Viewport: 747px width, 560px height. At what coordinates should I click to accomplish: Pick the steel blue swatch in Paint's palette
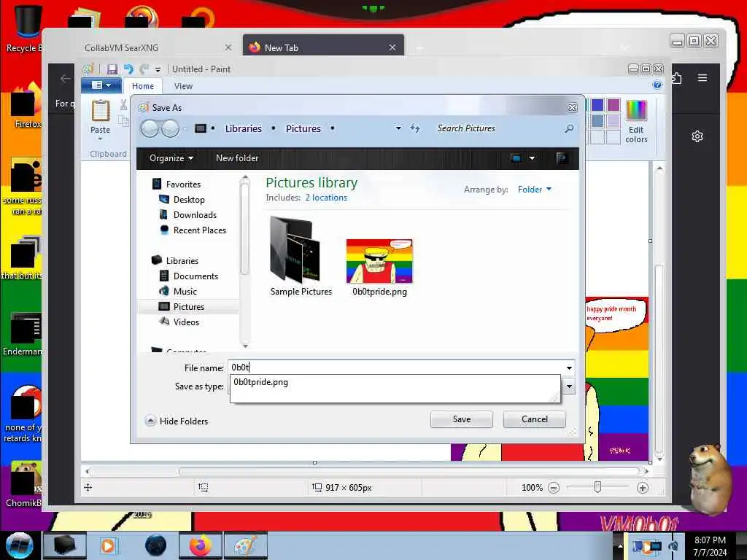coord(597,121)
